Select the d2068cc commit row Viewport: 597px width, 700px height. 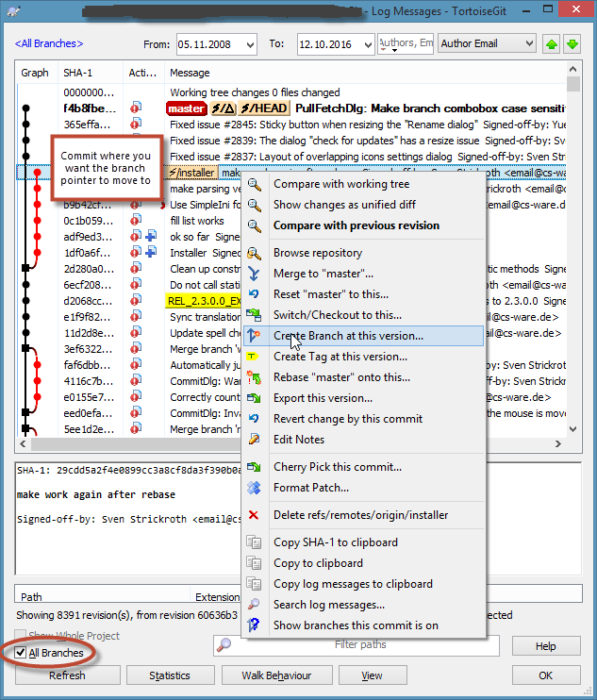click(x=291, y=301)
